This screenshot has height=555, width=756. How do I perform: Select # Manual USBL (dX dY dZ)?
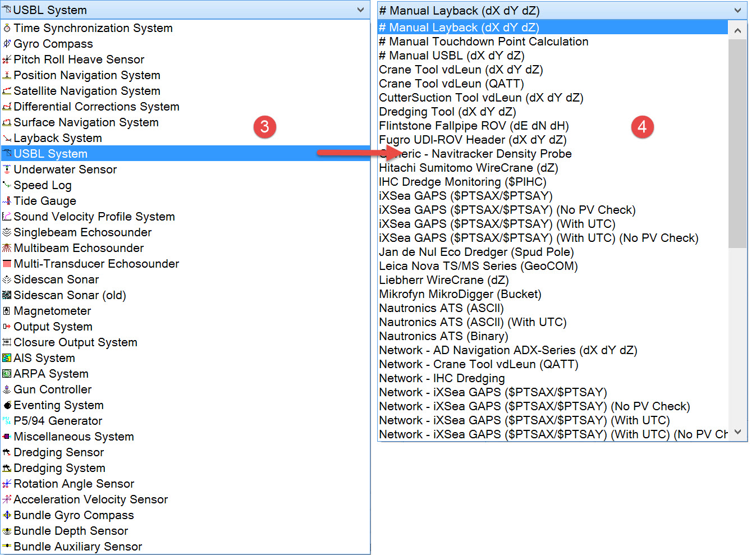[553, 56]
